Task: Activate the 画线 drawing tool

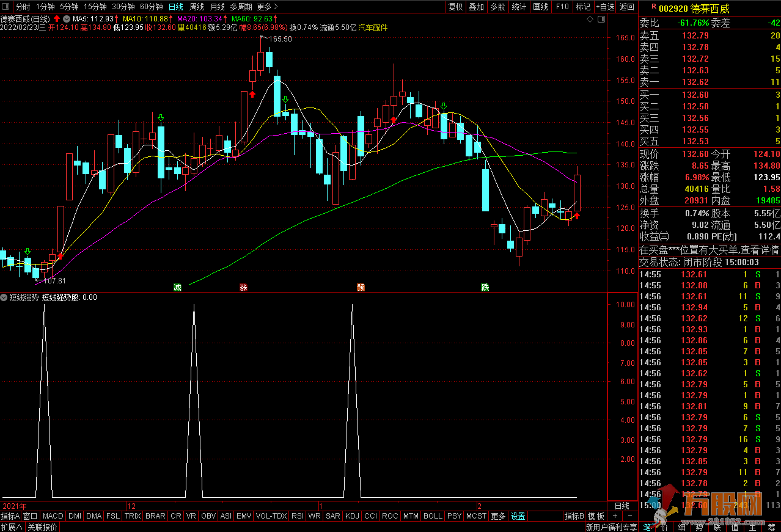Action: click(540, 7)
